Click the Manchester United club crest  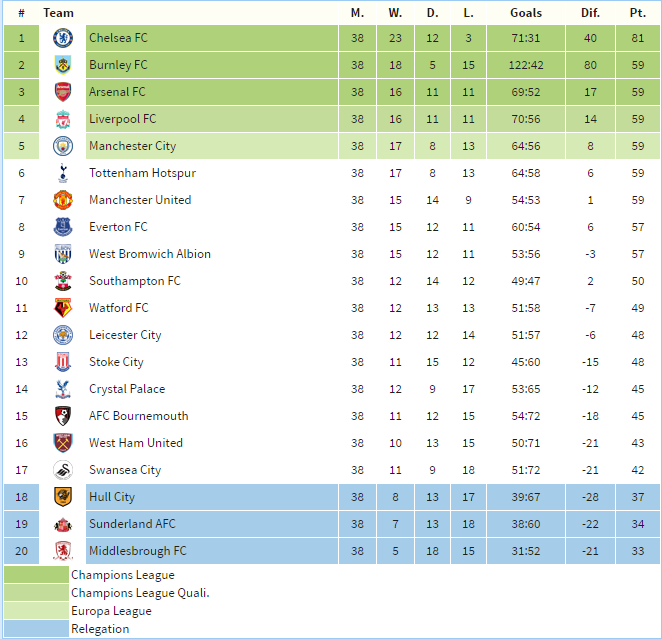(63, 200)
